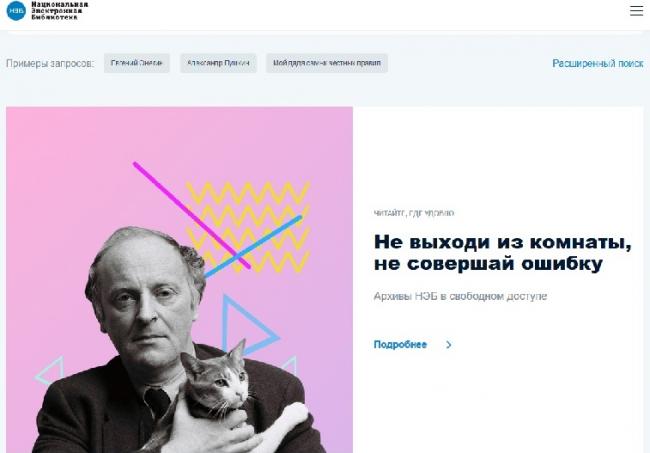This screenshot has width=650, height=453.
Task: Select the Мой дядя самых честных правил query
Action: pyautogui.click(x=327, y=63)
